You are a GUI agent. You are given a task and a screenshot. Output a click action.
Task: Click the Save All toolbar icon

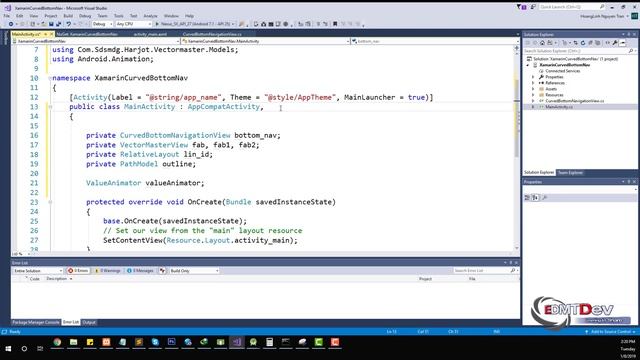click(58, 24)
